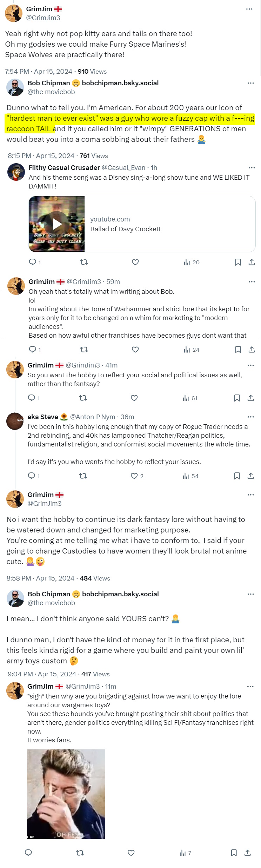Bookmark the Ballad of Davy Crockett reply

tap(238, 262)
